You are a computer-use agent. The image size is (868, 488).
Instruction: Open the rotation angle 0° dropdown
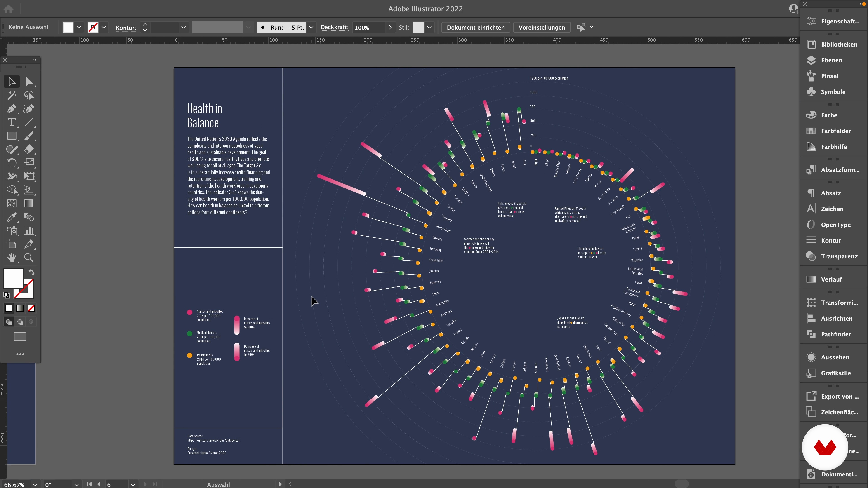[x=76, y=485]
